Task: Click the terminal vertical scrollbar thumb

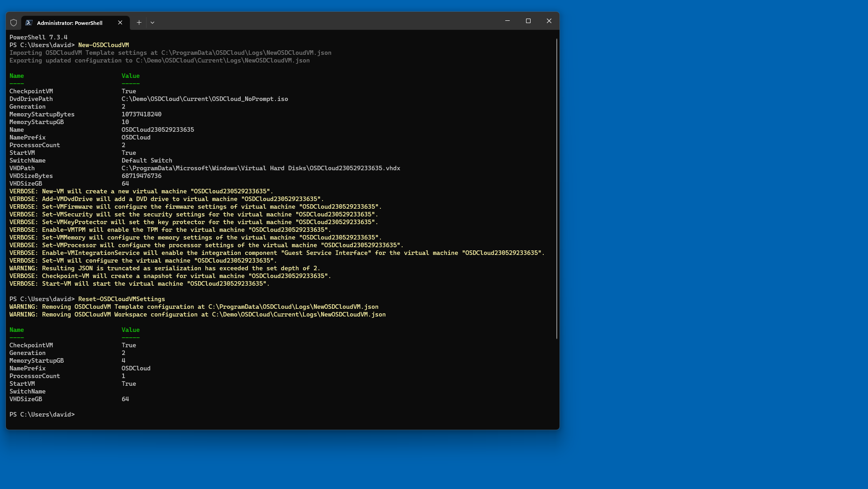Action: (556, 188)
